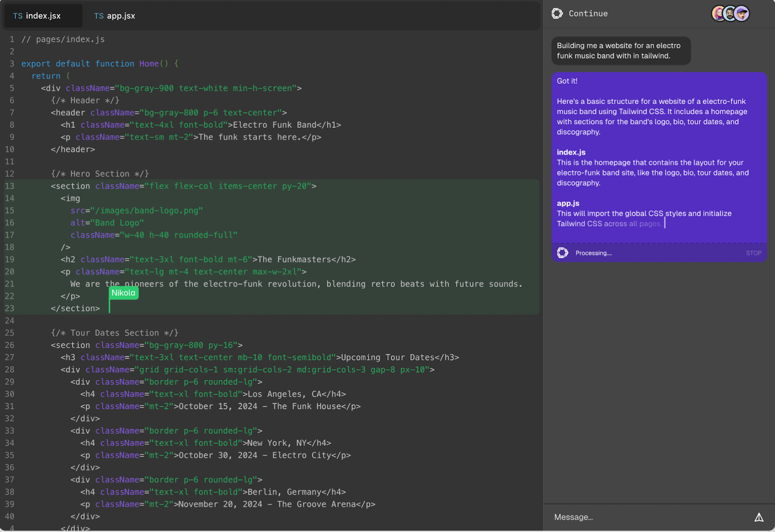The width and height of the screenshot is (775, 532).
Task: Click the send message arrow icon
Action: pos(759,517)
